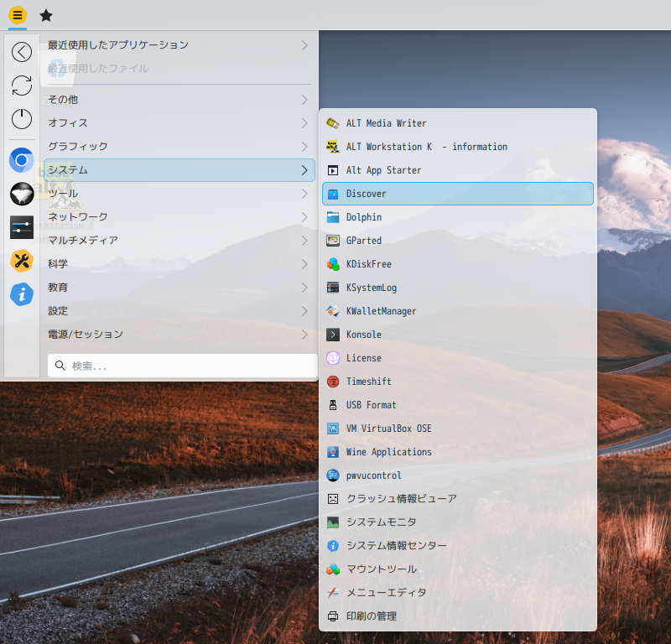This screenshot has width=671, height=644.
Task: Expand the 電源/セッション category
Action: [179, 335]
